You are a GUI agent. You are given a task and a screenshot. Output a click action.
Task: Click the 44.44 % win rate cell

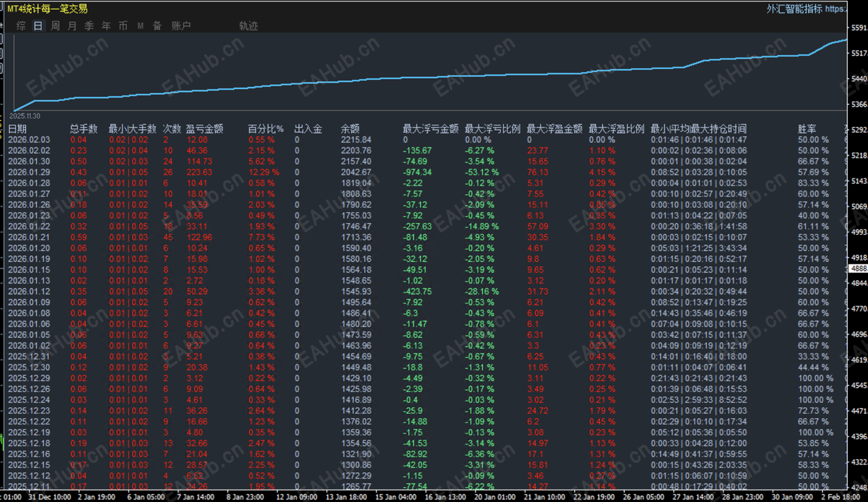pyautogui.click(x=813, y=367)
